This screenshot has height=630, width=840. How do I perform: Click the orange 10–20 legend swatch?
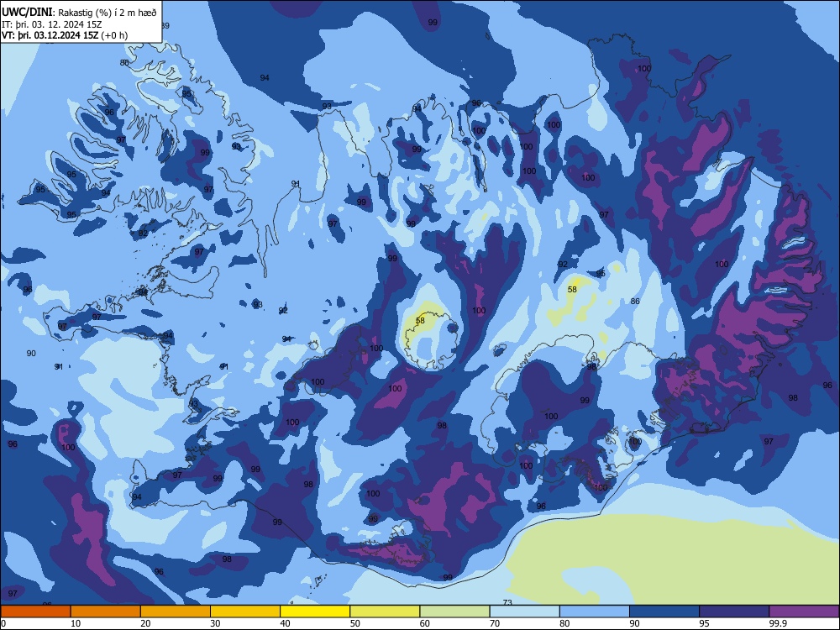(x=106, y=612)
